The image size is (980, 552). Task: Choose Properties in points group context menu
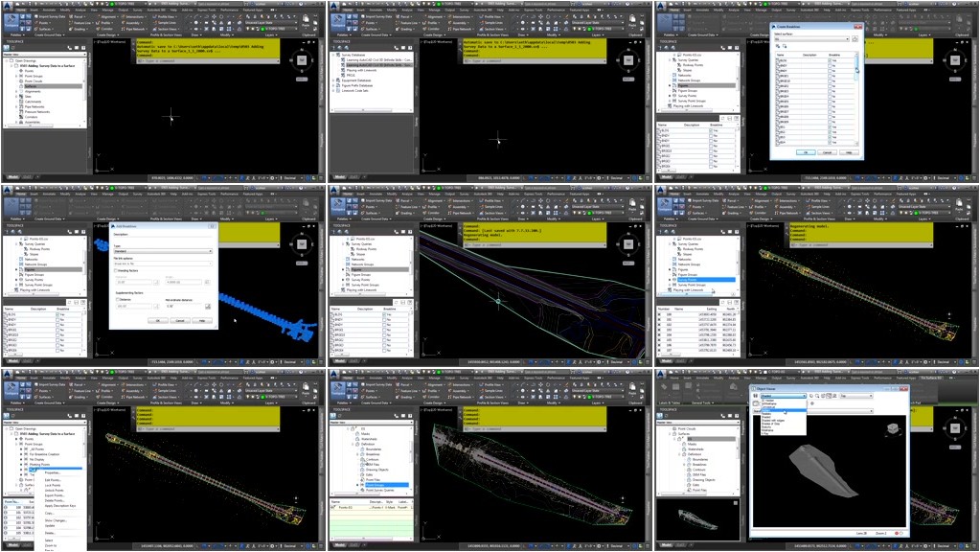[x=53, y=472]
